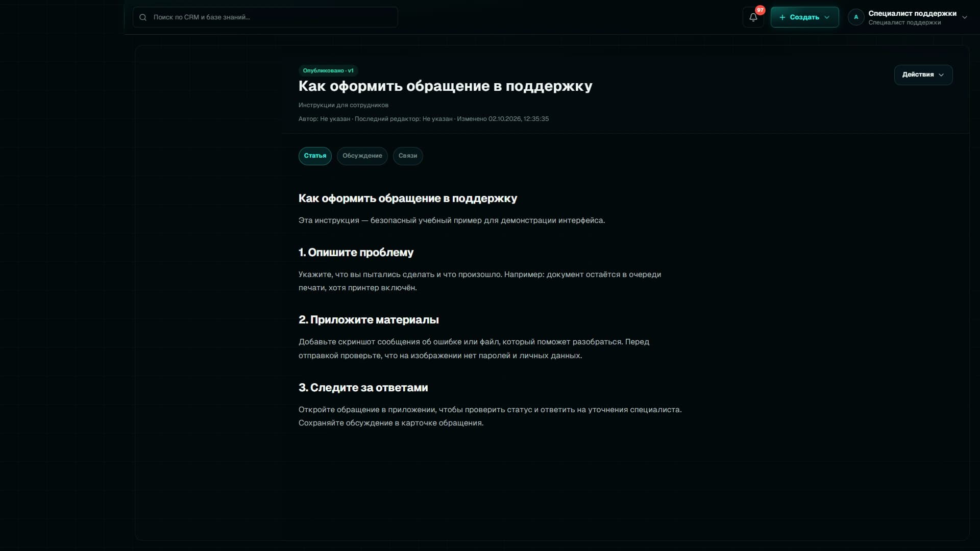Screen dimensions: 980x551
Task: Switch to the Обсуждение tab
Action: click(362, 156)
